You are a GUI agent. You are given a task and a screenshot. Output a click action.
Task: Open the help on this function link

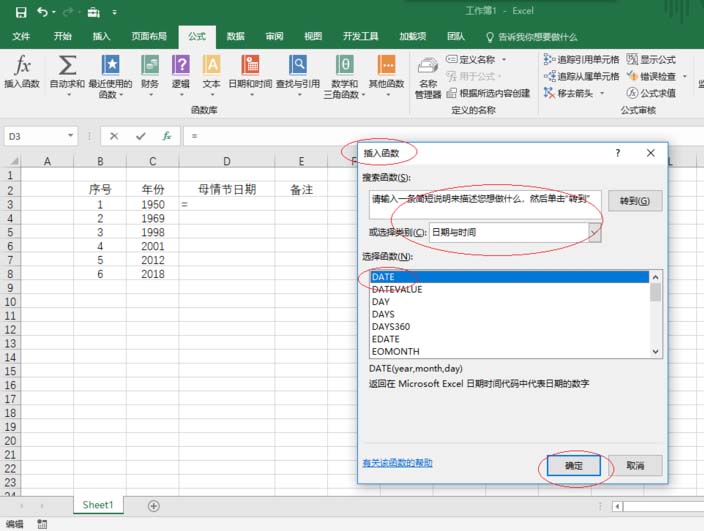(x=397, y=462)
